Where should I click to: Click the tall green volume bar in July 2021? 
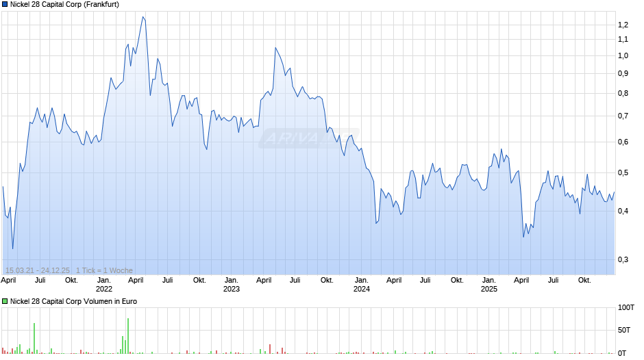(x=34, y=338)
